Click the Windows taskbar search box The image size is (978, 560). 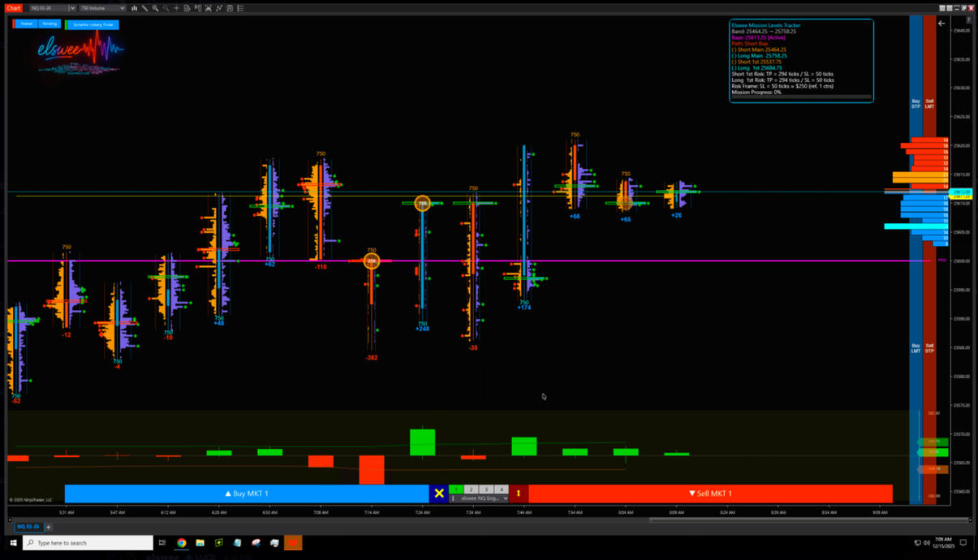click(88, 543)
